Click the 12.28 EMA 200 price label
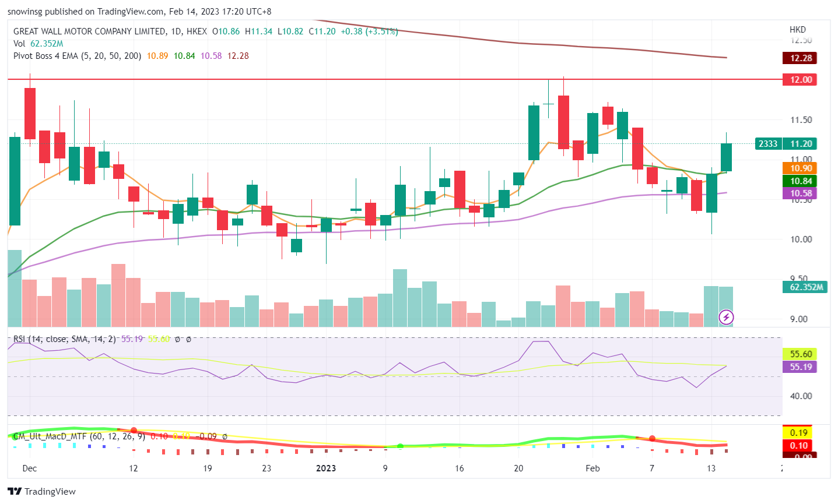Viewport: 838px width, 504px height. (x=800, y=58)
